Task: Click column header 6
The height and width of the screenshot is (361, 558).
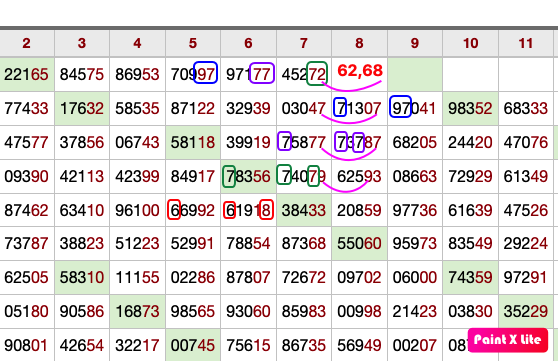Action: click(x=248, y=43)
